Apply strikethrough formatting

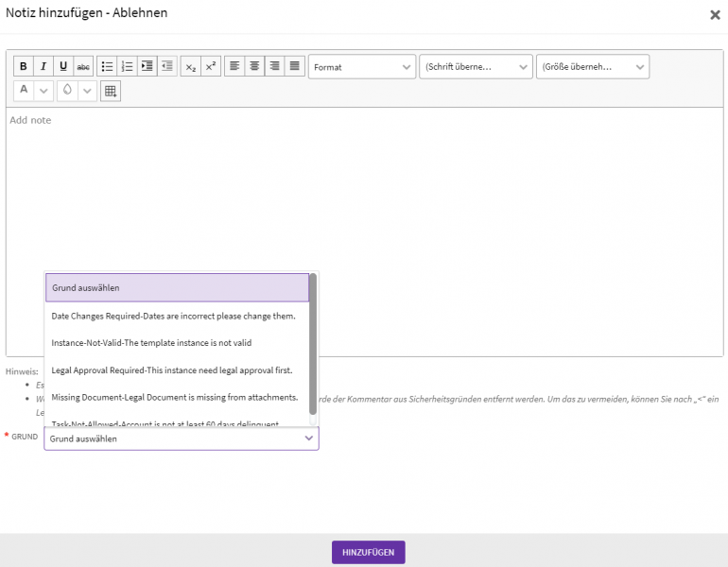[x=83, y=66]
